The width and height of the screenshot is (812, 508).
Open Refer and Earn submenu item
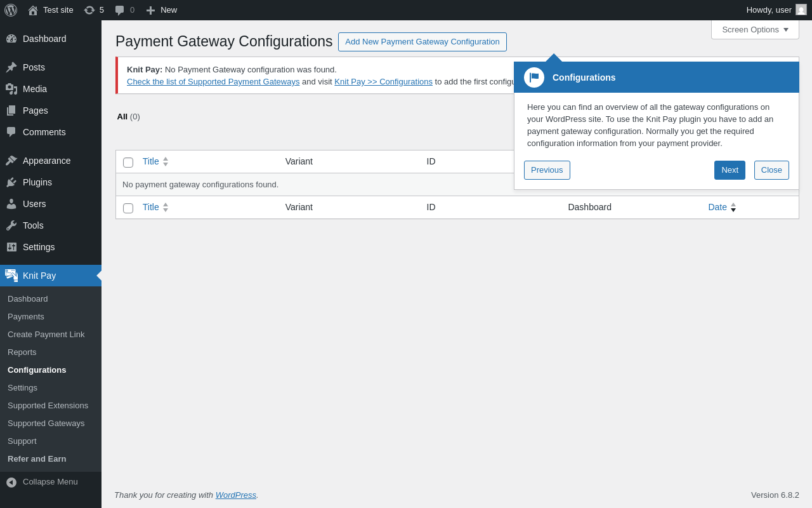coord(37,459)
